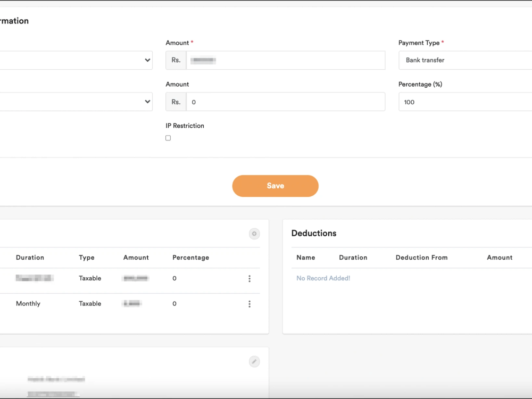Click the Deductions heading
Screen dimensions: 532x399
point(314,234)
